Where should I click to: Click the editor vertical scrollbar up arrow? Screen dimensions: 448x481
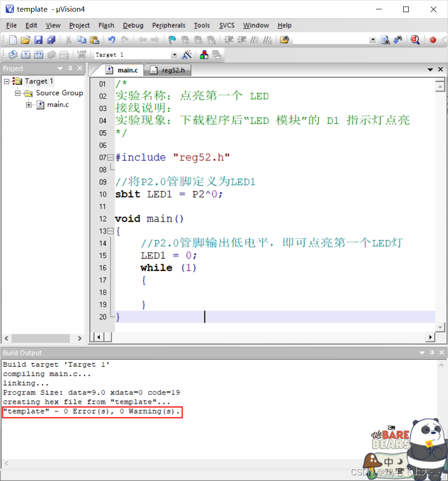pyautogui.click(x=440, y=86)
